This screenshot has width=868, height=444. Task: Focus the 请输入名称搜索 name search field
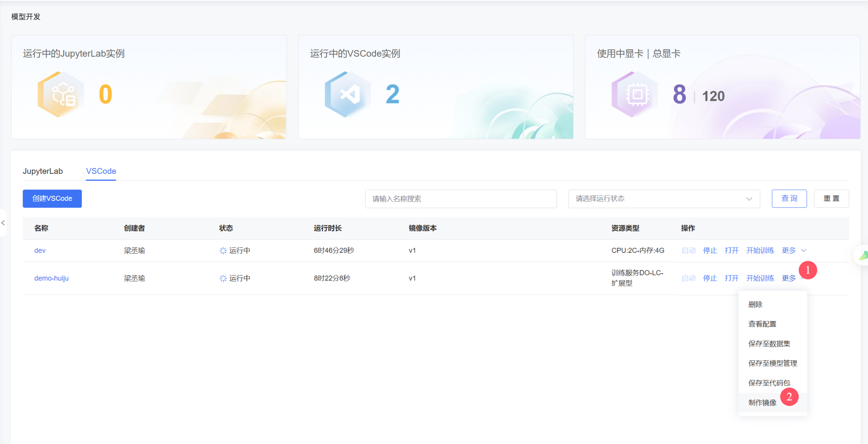(x=460, y=199)
